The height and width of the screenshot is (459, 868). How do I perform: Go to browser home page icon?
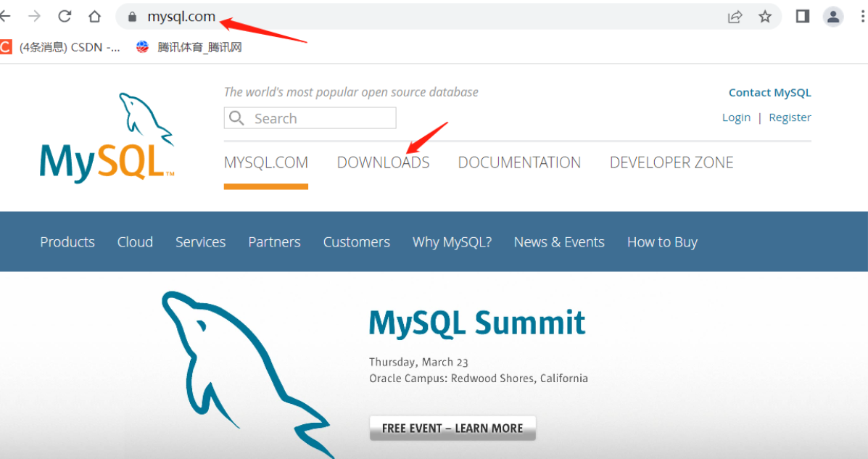click(x=95, y=17)
